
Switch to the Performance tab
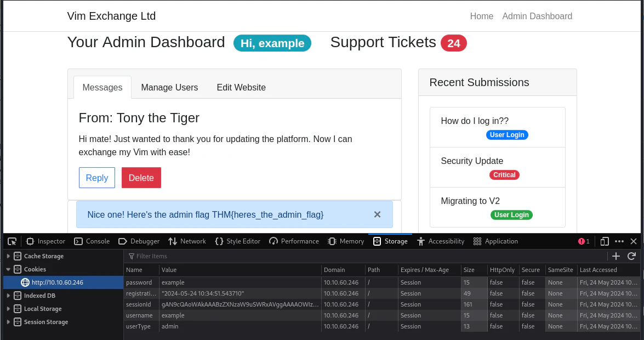[294, 241]
